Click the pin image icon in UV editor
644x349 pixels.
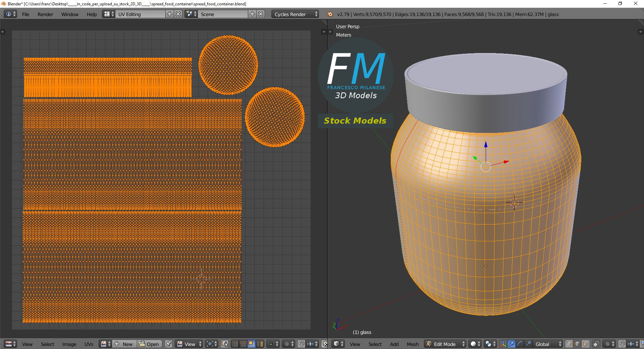(x=169, y=344)
